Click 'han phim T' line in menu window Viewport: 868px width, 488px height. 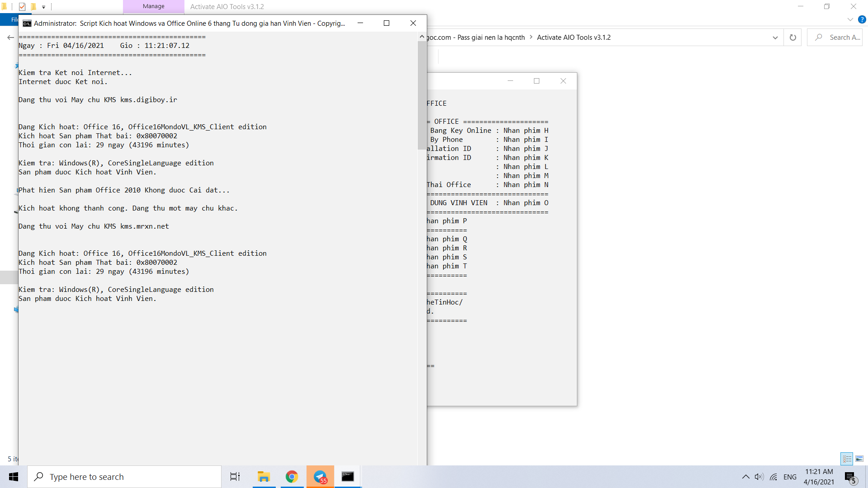pos(447,266)
